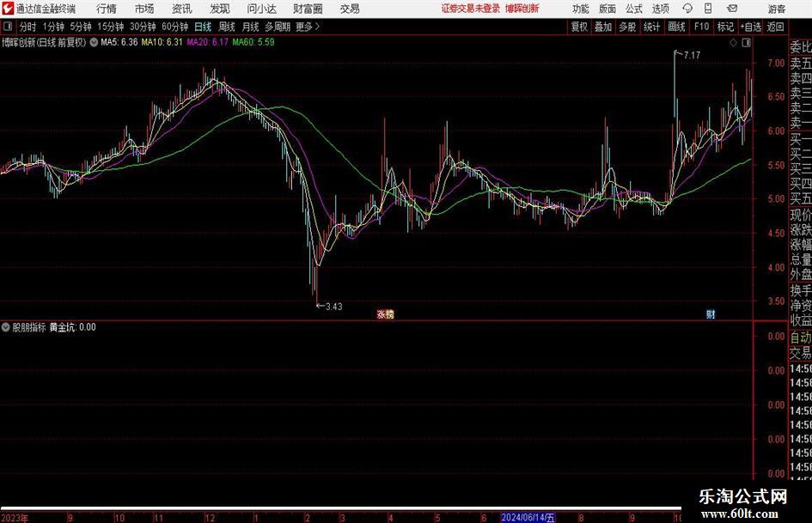Click the 画线 drawing toolbar button

[677, 27]
